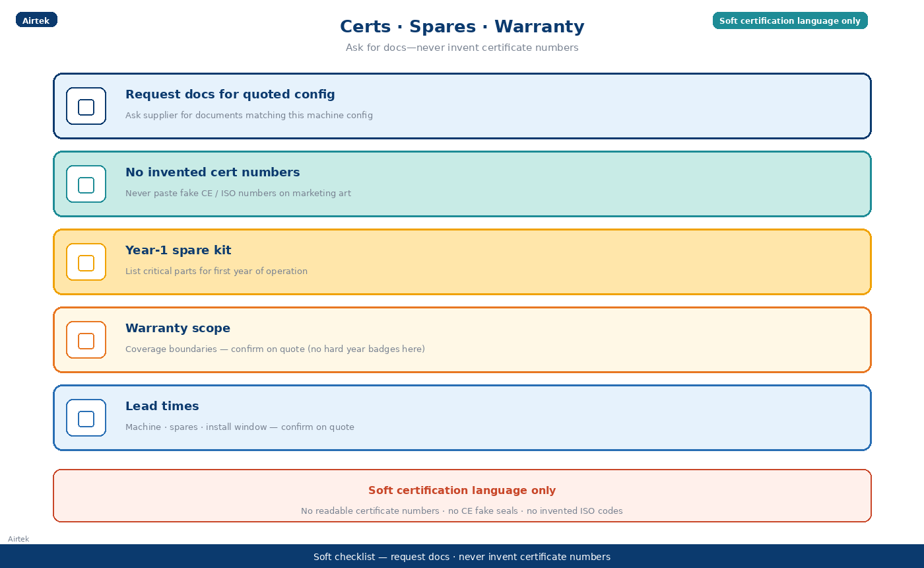Check the Request docs for quoted config box
The height and width of the screenshot is (568, 924).
coord(86,107)
